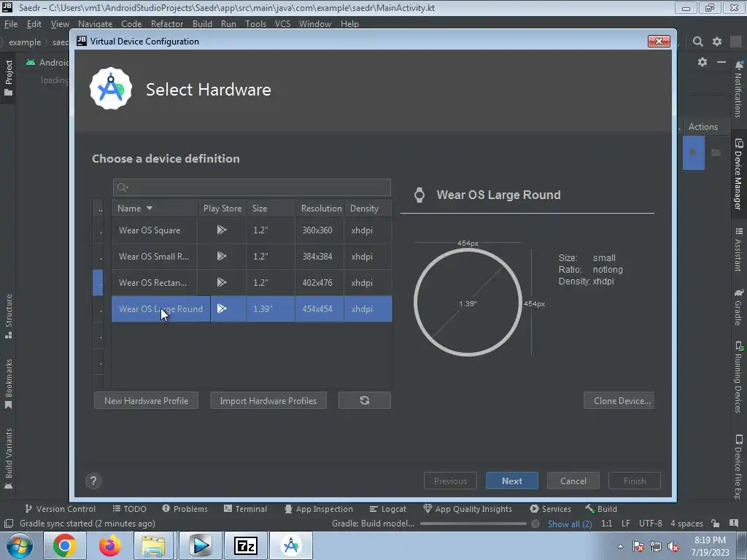Open IDE settings gear in top toolbar
The image size is (747, 560).
[717, 42]
